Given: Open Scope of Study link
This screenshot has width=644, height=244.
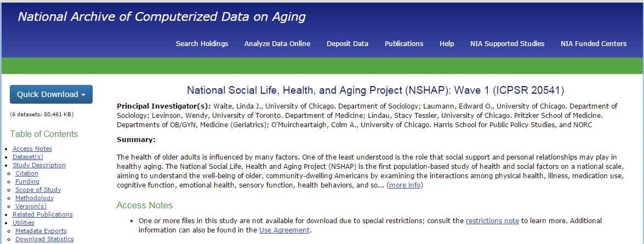Looking at the screenshot, I should pos(38,190).
